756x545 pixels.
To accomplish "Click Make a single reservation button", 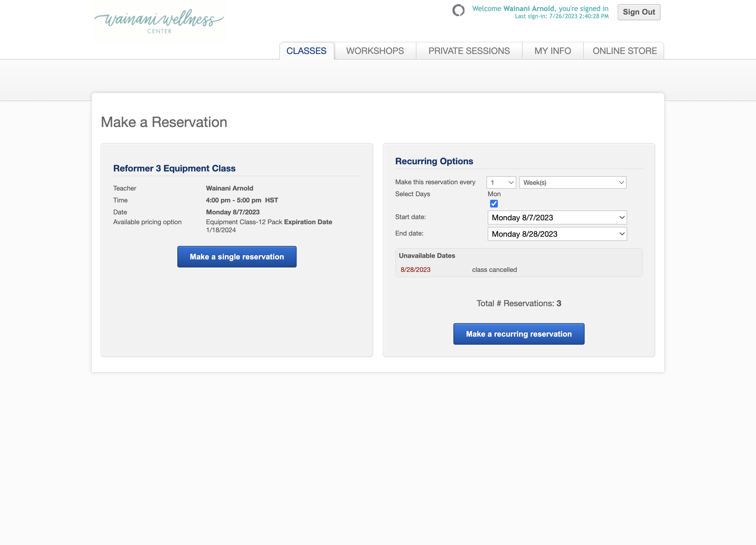I will pos(237,257).
